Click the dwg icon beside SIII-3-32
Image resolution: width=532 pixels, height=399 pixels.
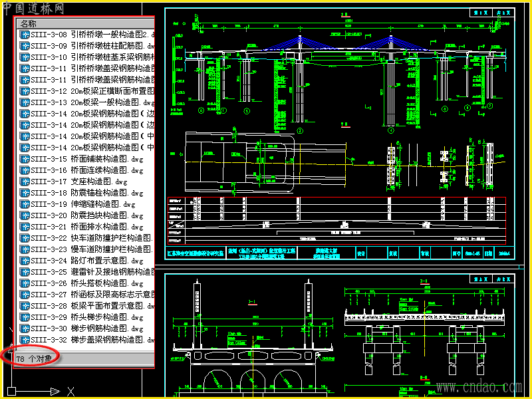coord(25,340)
